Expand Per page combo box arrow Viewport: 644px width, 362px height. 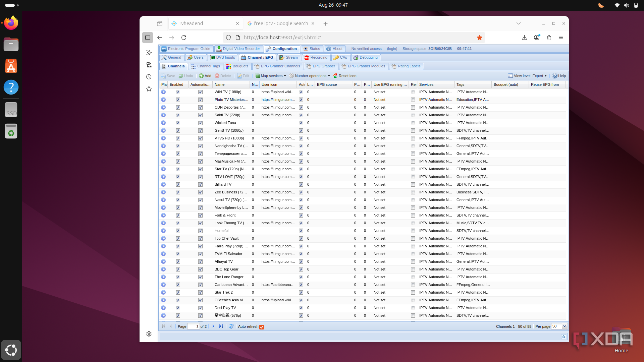click(x=565, y=326)
